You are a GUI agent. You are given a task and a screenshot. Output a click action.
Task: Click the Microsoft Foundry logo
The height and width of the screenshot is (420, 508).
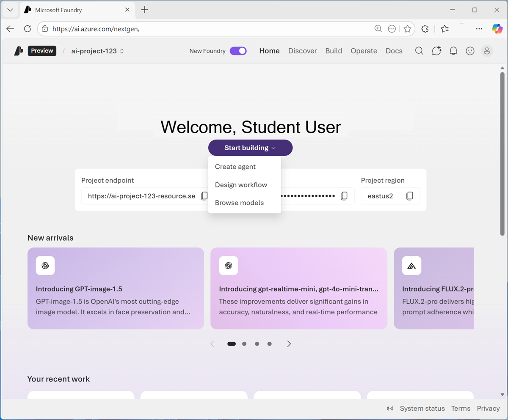click(x=18, y=50)
